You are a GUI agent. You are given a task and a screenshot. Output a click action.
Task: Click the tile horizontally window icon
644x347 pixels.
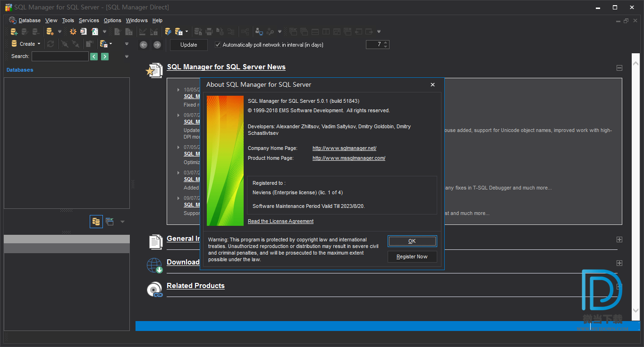pyautogui.click(x=314, y=32)
